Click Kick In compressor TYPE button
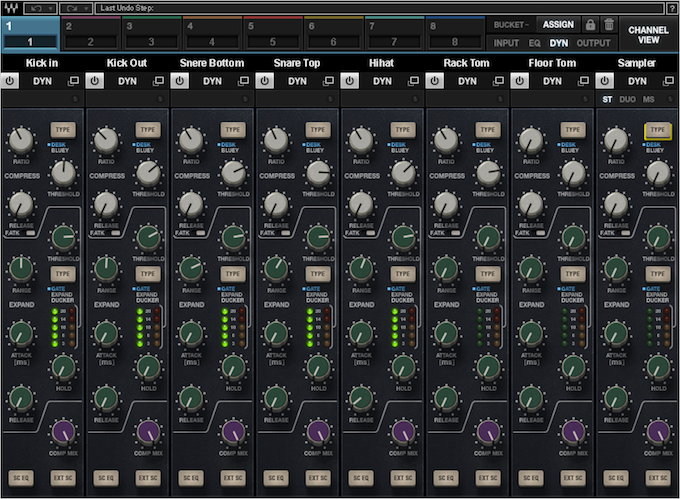 click(63, 130)
